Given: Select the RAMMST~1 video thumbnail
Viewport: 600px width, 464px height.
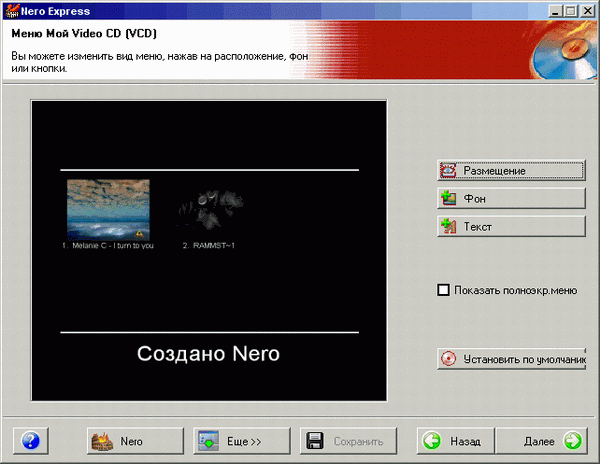Looking at the screenshot, I should point(210,210).
